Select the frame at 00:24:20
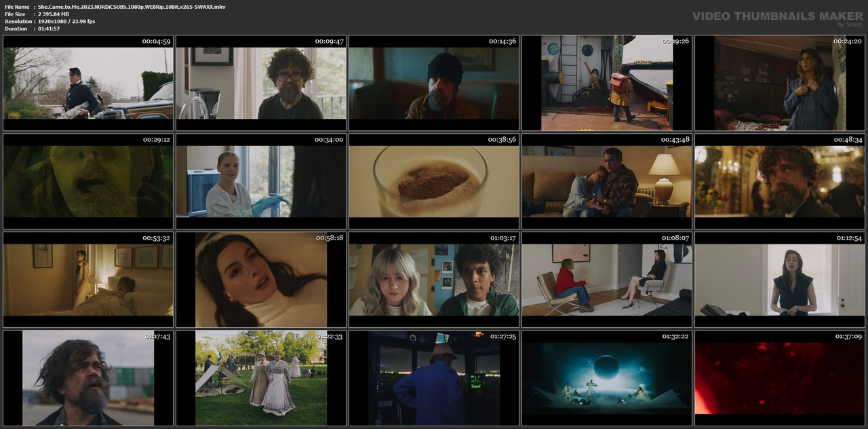This screenshot has width=868, height=429. pyautogui.click(x=780, y=83)
